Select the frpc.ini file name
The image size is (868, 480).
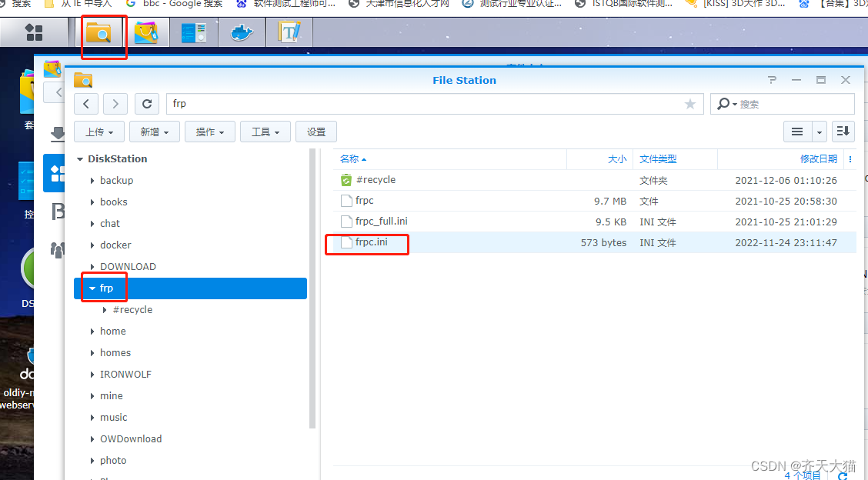(372, 242)
